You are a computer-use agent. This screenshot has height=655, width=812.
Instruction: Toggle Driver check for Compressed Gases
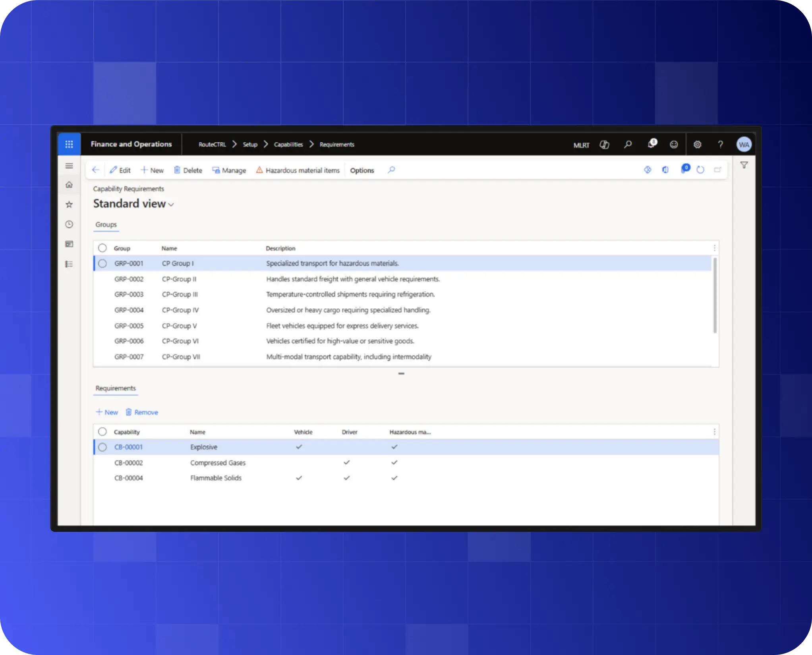point(347,463)
